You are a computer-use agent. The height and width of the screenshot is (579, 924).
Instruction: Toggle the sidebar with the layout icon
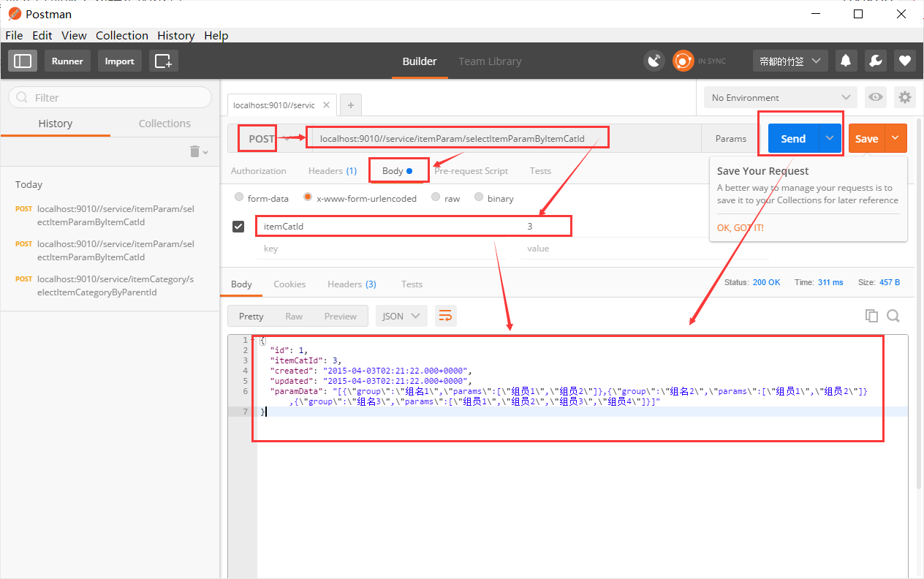[23, 61]
